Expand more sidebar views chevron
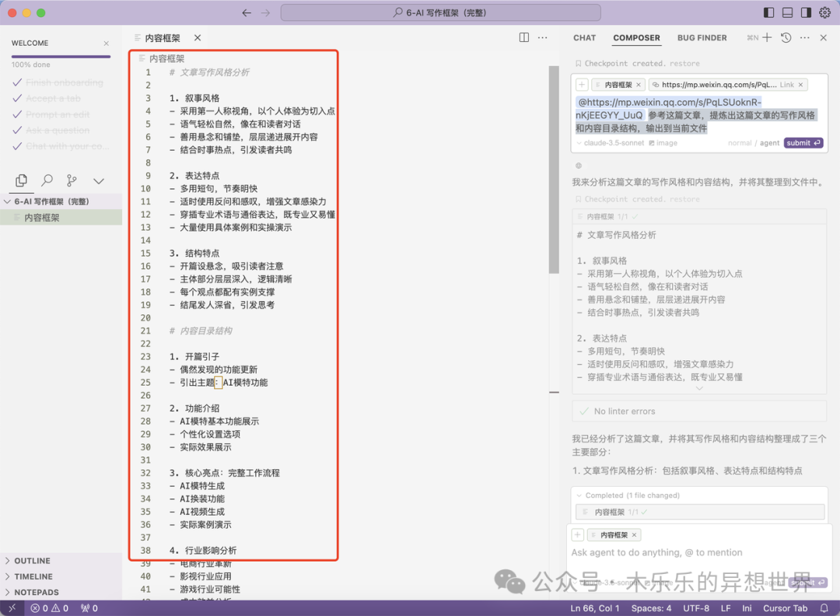 [x=99, y=181]
